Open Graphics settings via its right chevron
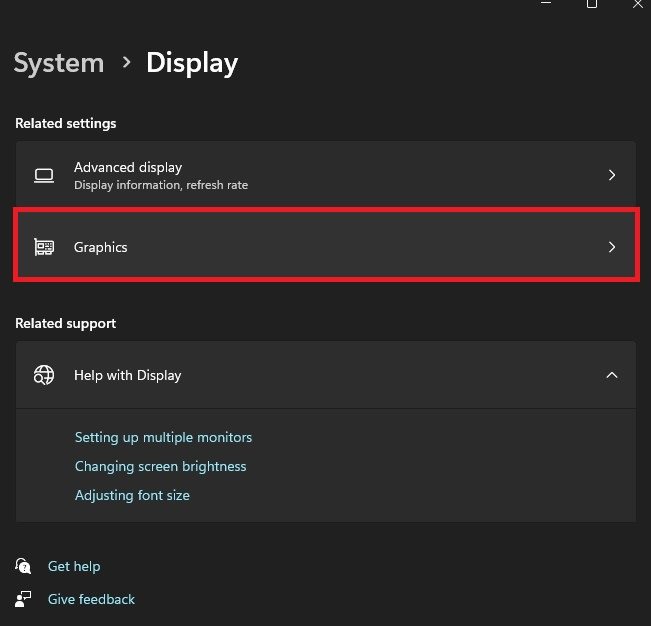Viewport: 651px width, 626px height. point(612,247)
